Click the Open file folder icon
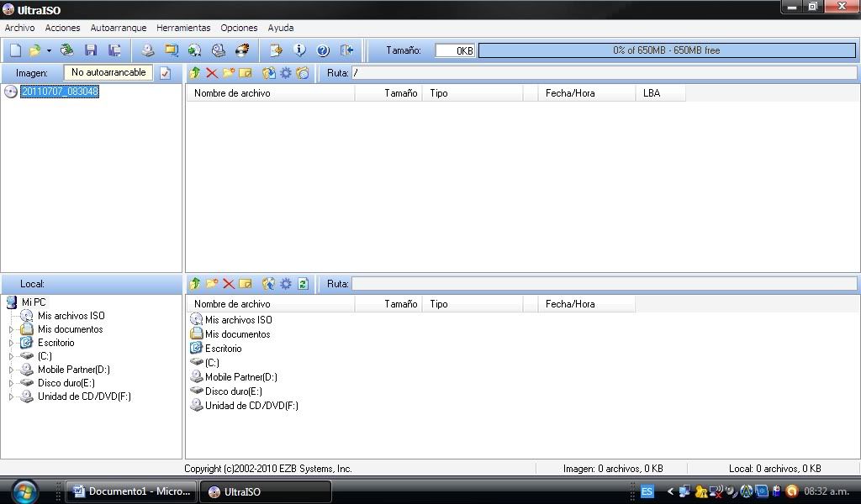 click(34, 50)
